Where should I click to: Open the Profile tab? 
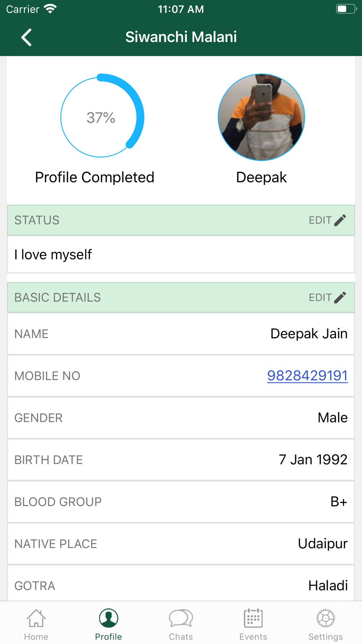pos(108,624)
